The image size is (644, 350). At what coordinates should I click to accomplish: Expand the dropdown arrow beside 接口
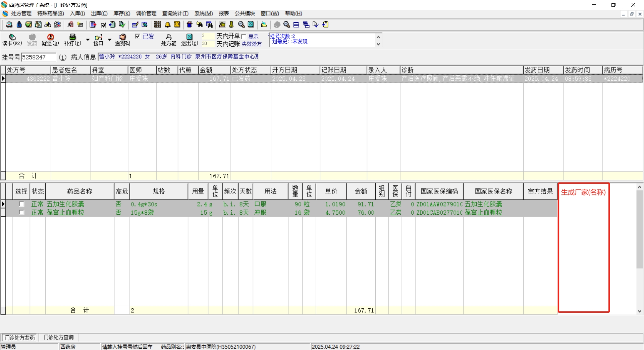[x=109, y=40]
